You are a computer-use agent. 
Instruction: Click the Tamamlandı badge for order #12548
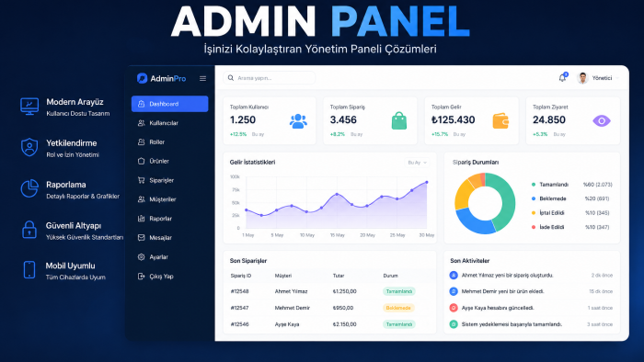[x=398, y=291]
